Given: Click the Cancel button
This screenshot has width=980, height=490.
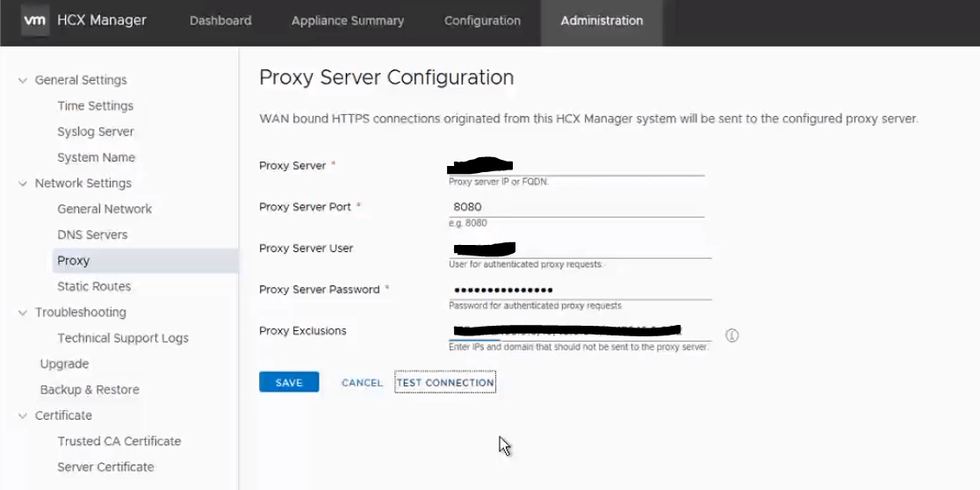Looking at the screenshot, I should tap(362, 383).
